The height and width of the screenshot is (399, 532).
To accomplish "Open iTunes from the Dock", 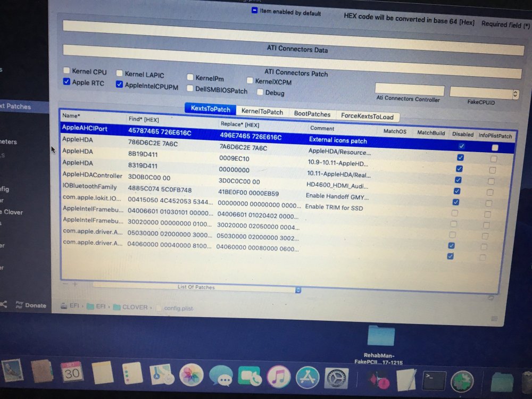I will click(x=279, y=377).
